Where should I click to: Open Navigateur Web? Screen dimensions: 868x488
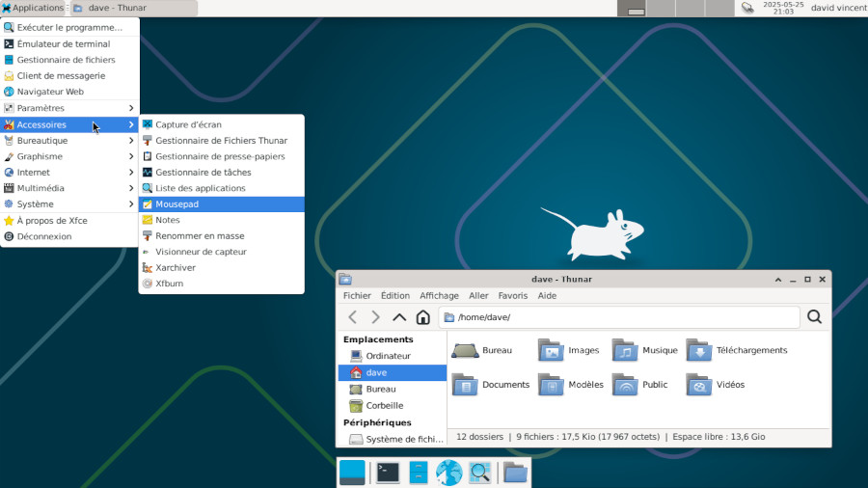point(69,92)
